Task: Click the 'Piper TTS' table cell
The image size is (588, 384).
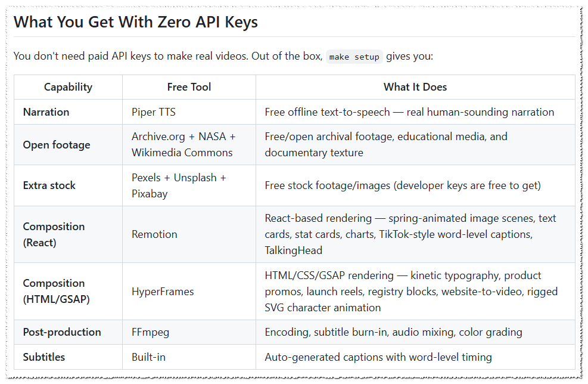Action: pyautogui.click(x=153, y=112)
